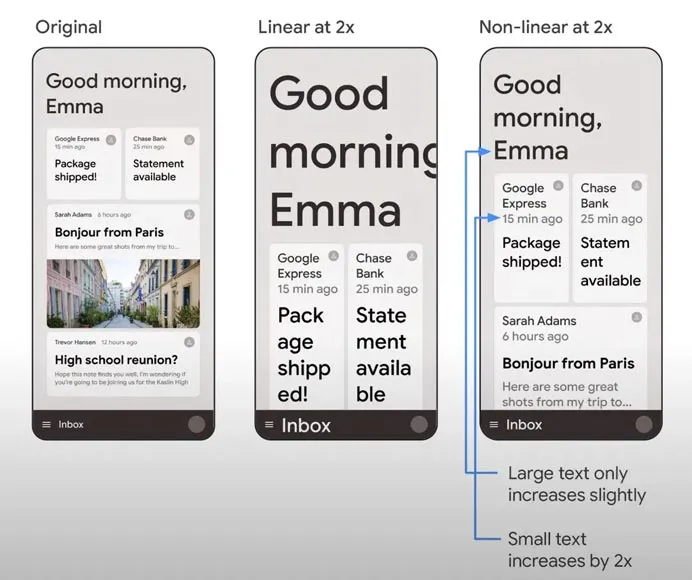This screenshot has height=580, width=692.
Task: Click Chase Bank avatar icon in Linear mockup
Action: point(412,256)
